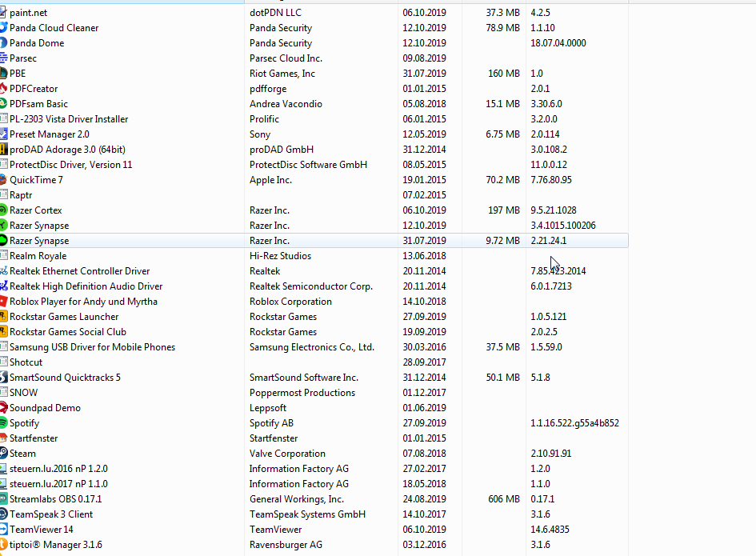Screen dimensions: 756x556
Task: Click the paint.net program icon
Action: tap(3, 13)
